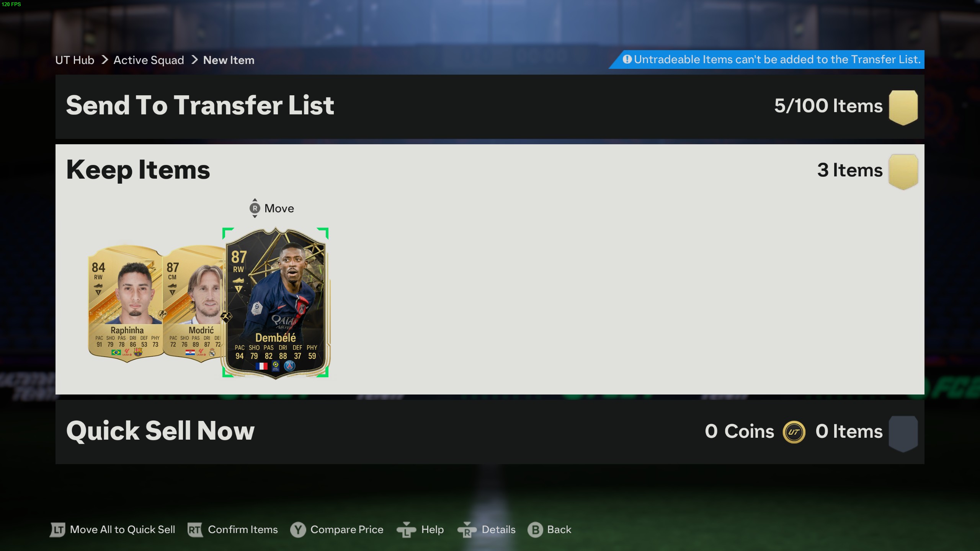Go to Active Squad breadcrumb
The width and height of the screenshot is (980, 551).
coord(149,60)
